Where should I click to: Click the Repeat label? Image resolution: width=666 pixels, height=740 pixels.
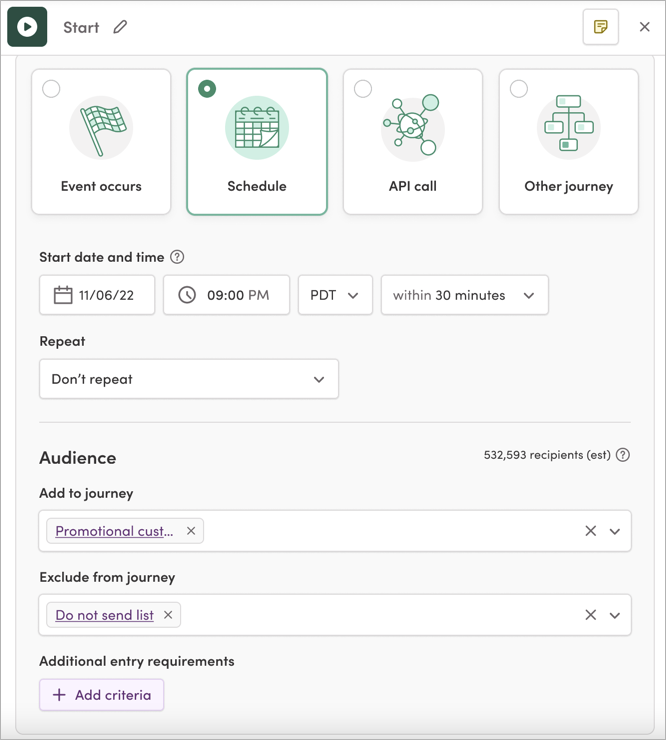(62, 341)
